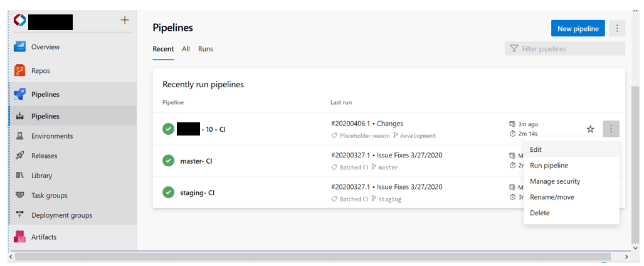The width and height of the screenshot is (644, 266).
Task: Click the plus button beside project name
Action: [x=125, y=21]
